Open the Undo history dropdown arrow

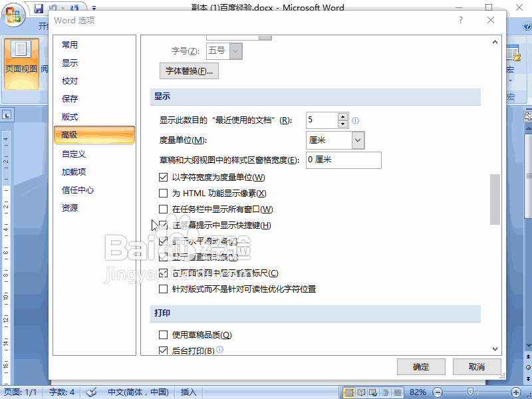[x=62, y=8]
